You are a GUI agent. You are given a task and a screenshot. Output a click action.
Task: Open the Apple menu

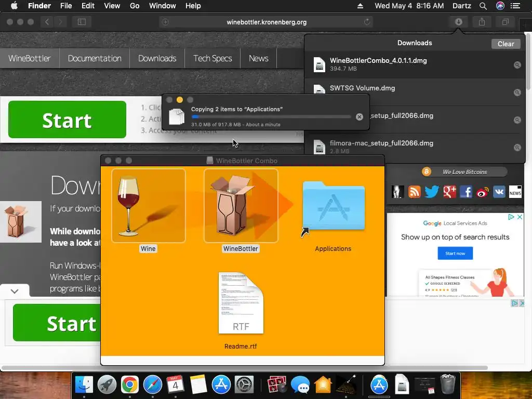click(x=14, y=6)
